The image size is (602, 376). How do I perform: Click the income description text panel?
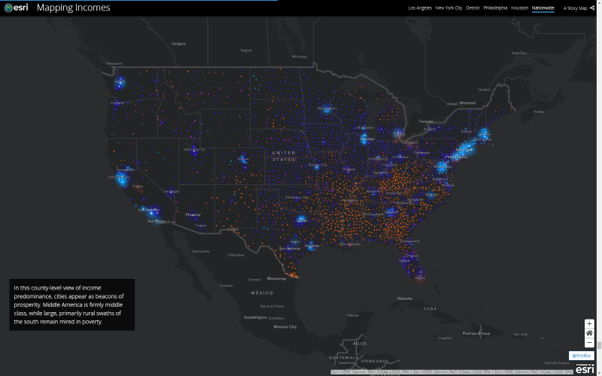tap(72, 305)
